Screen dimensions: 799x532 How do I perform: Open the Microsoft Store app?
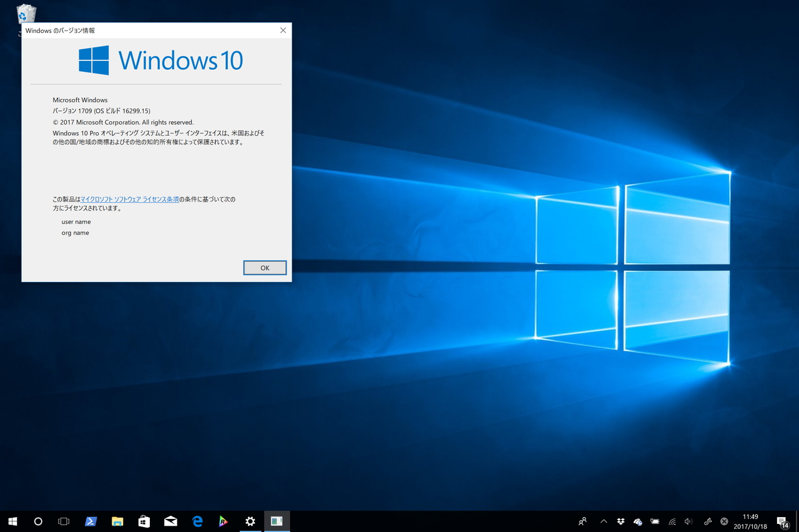tap(144, 521)
